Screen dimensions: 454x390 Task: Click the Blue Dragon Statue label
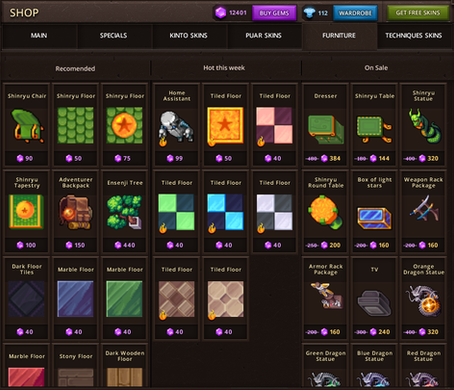click(375, 356)
